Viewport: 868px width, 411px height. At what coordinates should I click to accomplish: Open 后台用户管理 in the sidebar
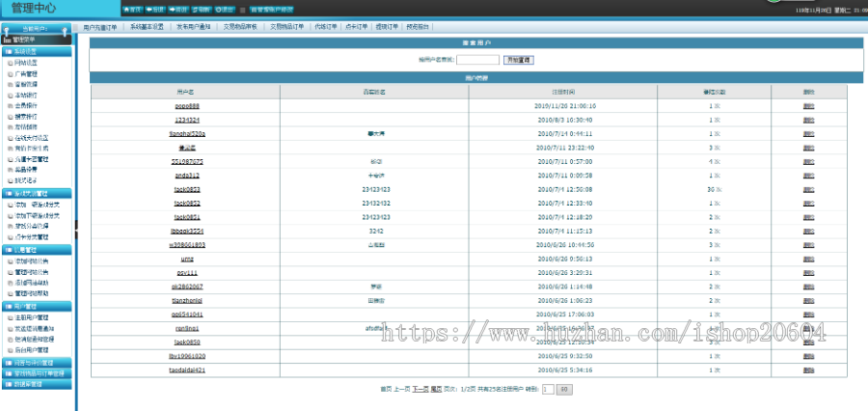coord(31,350)
